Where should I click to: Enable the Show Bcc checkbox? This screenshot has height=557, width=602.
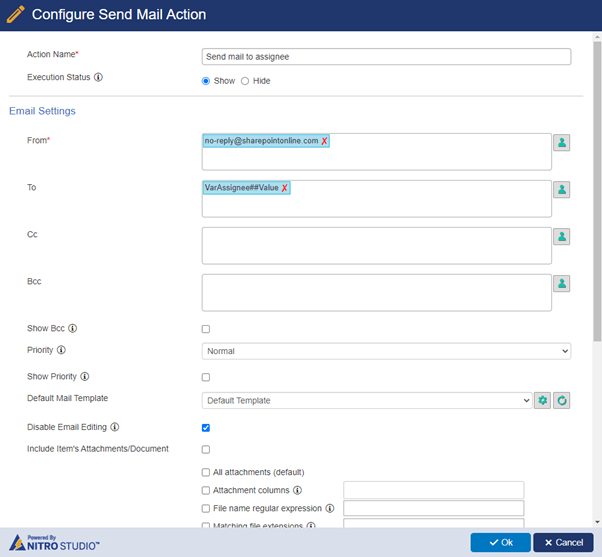206,329
